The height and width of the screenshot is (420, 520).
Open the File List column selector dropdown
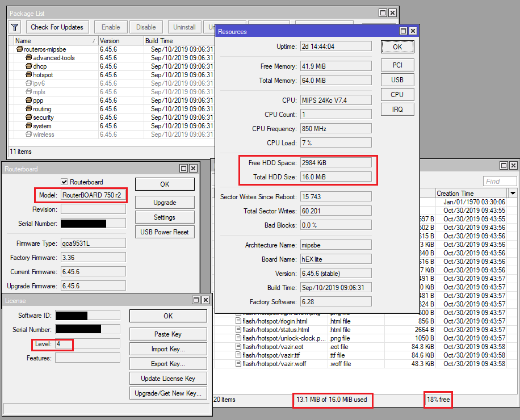coord(513,194)
